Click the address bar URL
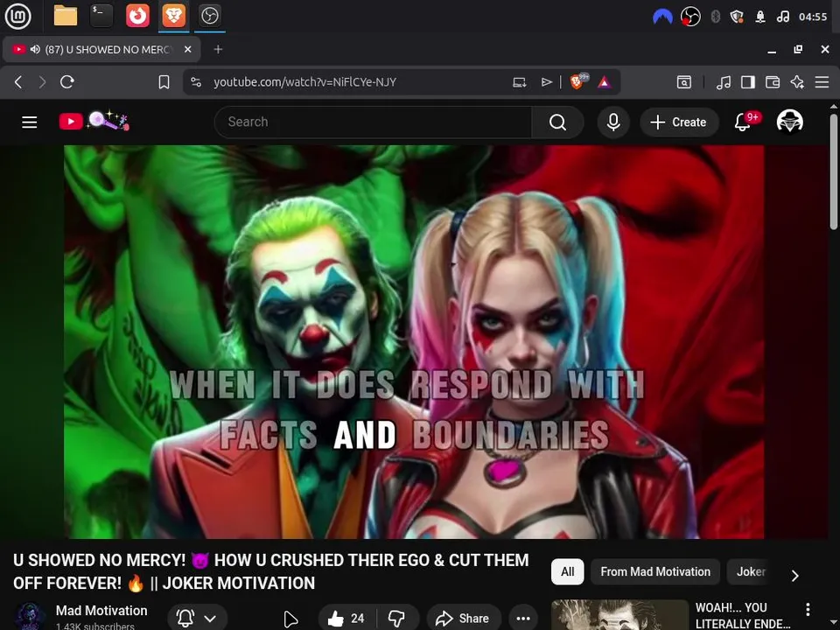 coord(304,82)
